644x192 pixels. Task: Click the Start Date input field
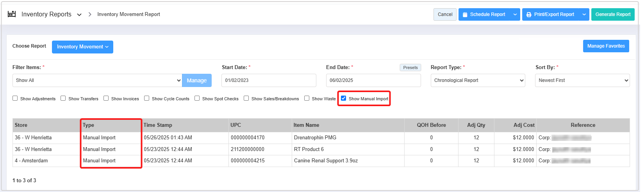(269, 80)
